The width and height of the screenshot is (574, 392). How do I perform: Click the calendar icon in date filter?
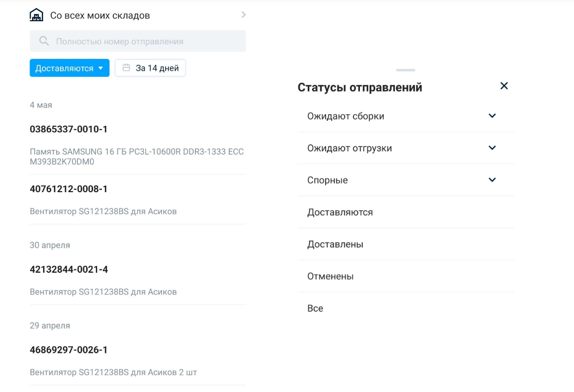click(126, 68)
